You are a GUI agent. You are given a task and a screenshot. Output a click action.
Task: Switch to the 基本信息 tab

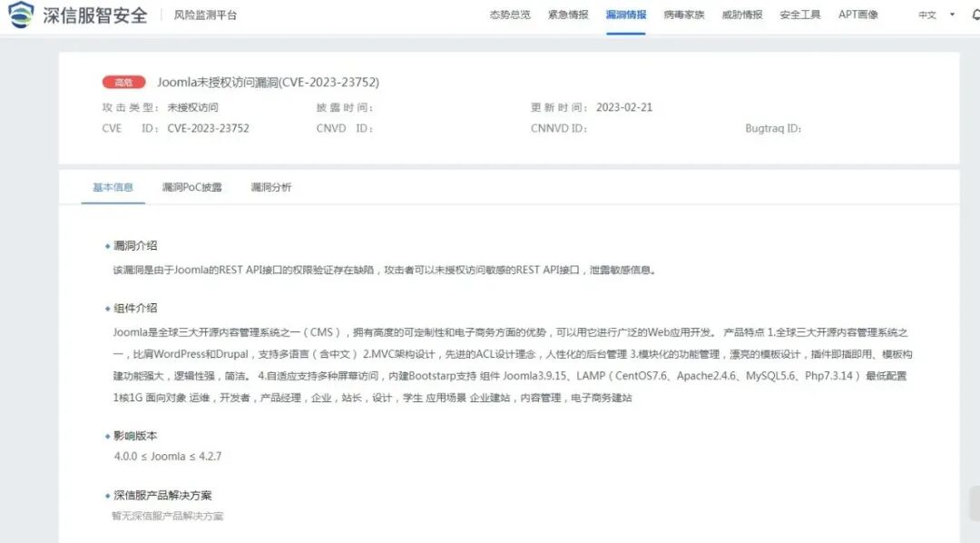(x=113, y=187)
